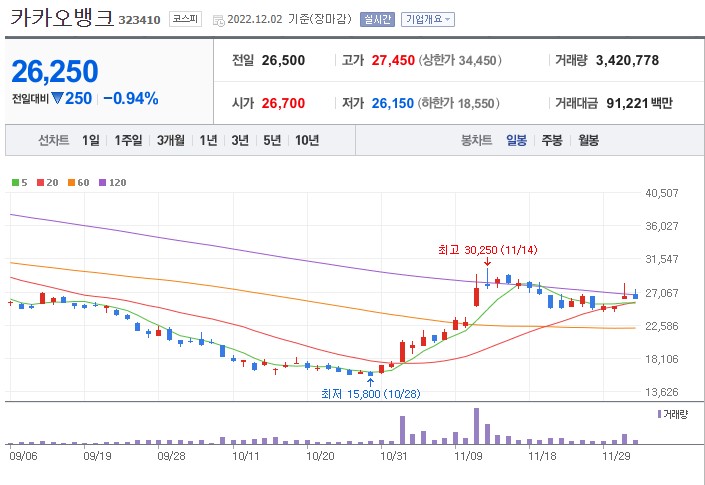Screen dimensions: 705x485
Task: Click the current price 26,250
Action: [x=55, y=71]
